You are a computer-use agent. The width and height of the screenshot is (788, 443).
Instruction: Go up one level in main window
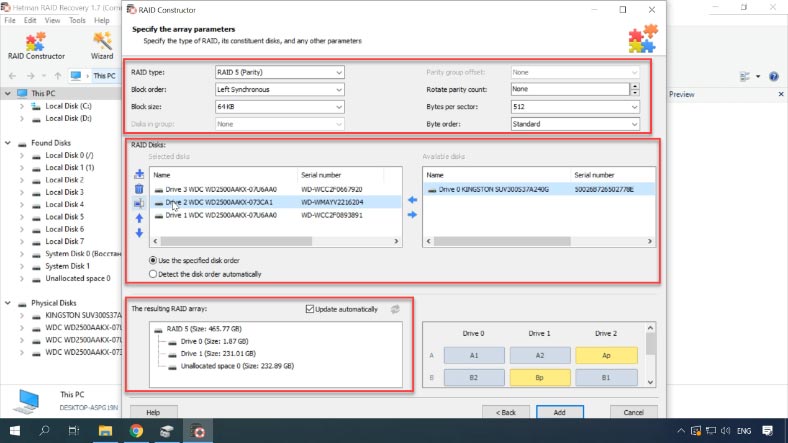(58, 76)
